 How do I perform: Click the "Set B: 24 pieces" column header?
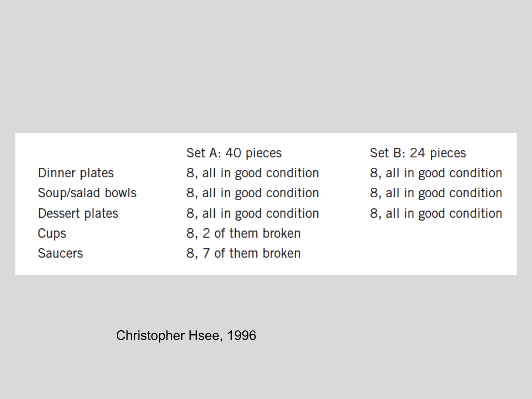click(x=418, y=153)
